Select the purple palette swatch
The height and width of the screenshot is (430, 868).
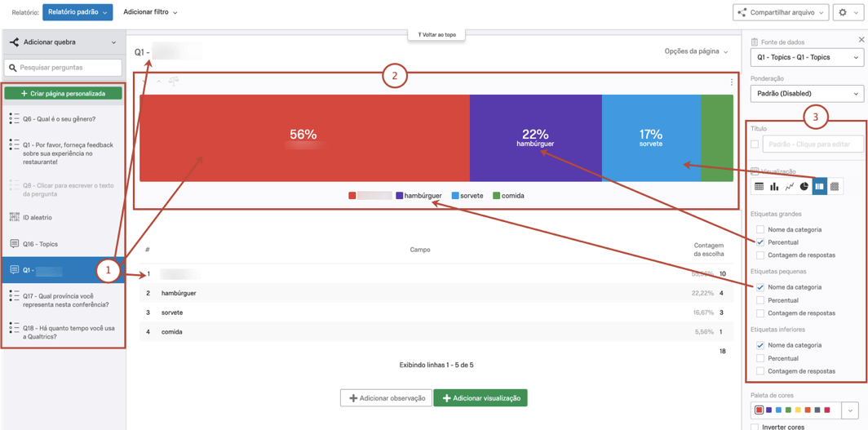tap(769, 410)
